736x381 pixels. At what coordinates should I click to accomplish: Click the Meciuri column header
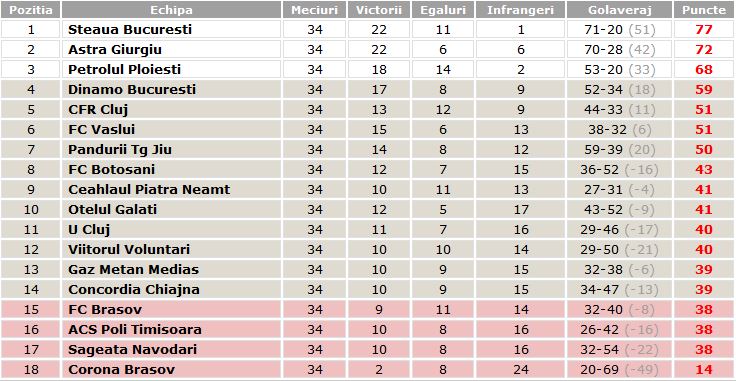point(314,10)
